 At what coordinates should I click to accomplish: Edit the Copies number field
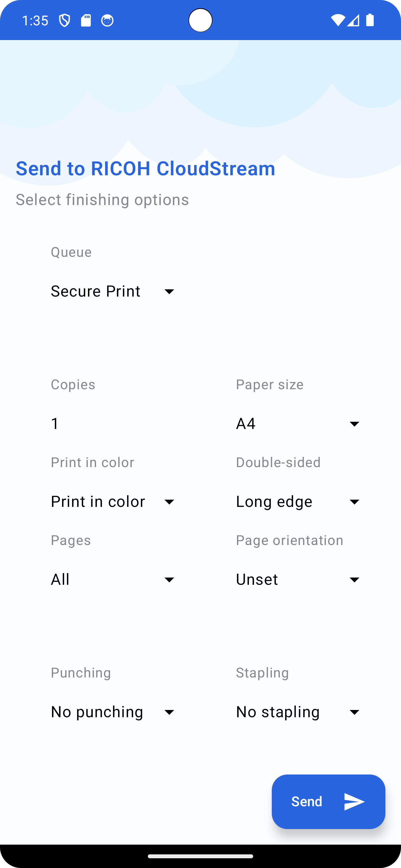[113, 423]
